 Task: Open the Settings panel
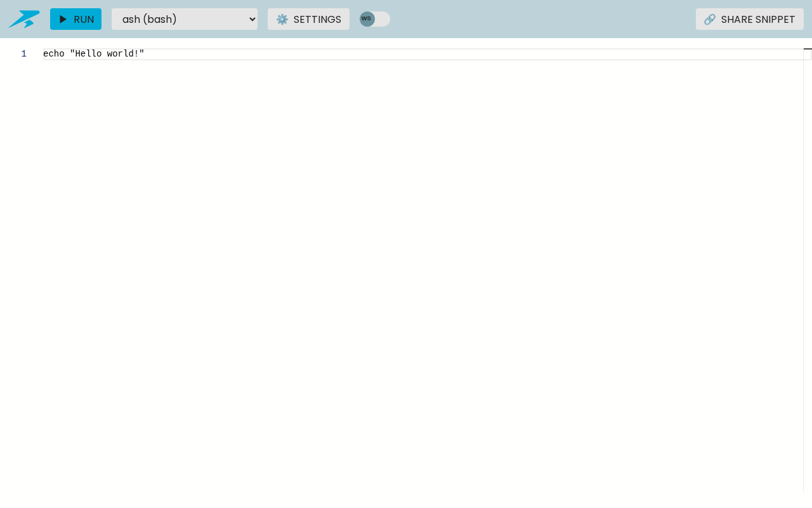(308, 19)
